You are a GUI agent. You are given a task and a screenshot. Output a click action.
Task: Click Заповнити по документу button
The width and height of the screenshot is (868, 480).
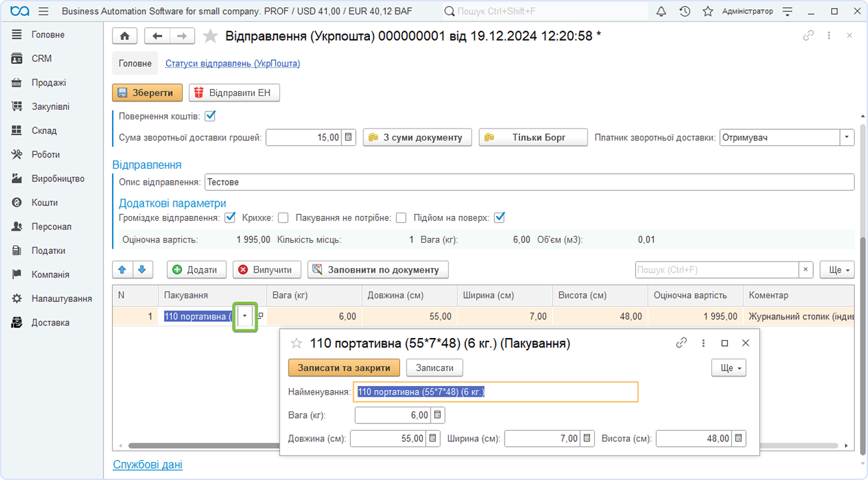378,270
